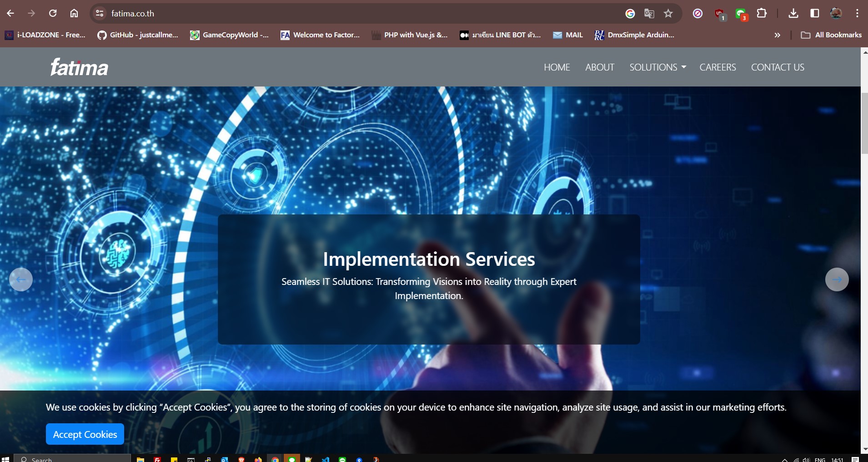The width and height of the screenshot is (868, 462).
Task: Open Visual Studio Code from the taskbar
Action: (326, 459)
